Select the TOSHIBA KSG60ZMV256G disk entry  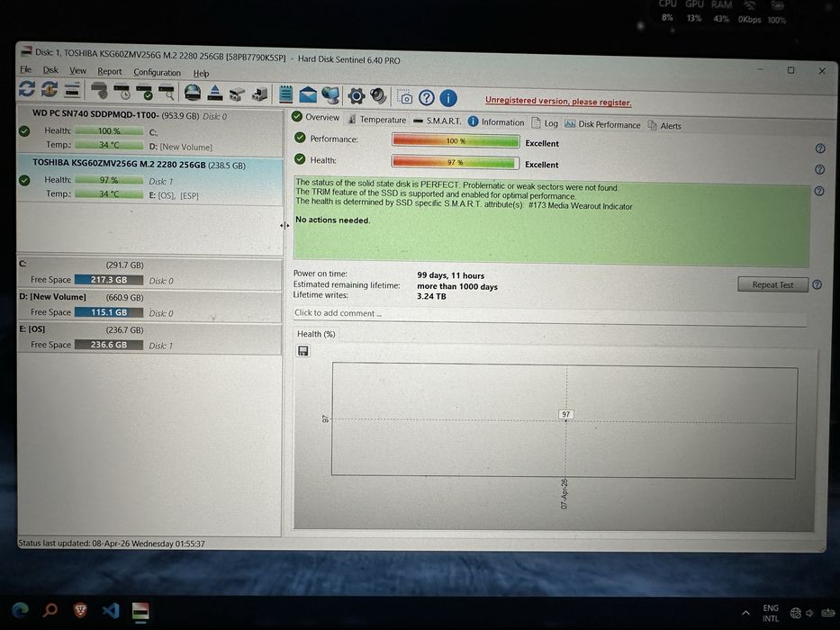(x=150, y=179)
